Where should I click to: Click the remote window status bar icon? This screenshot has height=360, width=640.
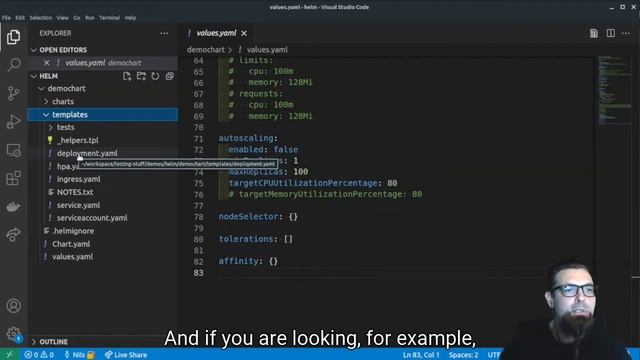tap(9, 355)
